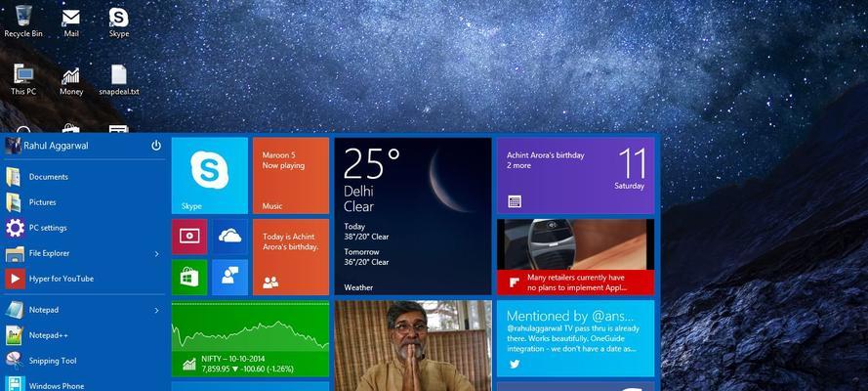
Task: Launch Hyper for YouTube app
Action: (83, 279)
